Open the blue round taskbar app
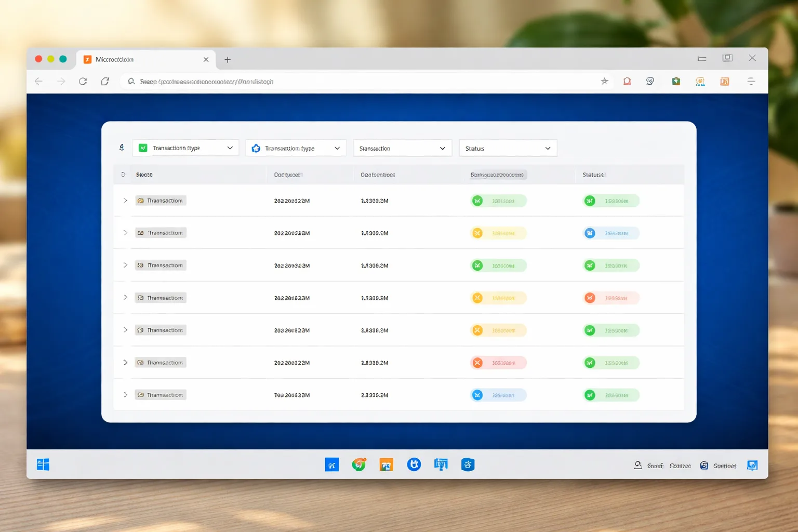798x532 pixels. (x=414, y=464)
